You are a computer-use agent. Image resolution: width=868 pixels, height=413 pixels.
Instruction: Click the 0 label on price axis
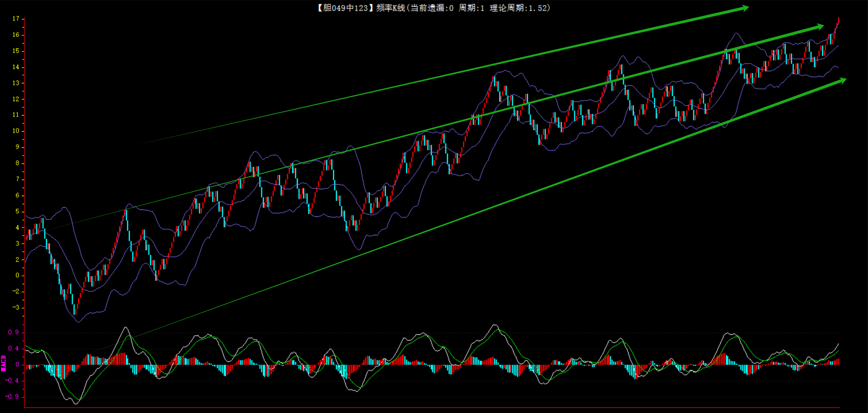(x=17, y=275)
